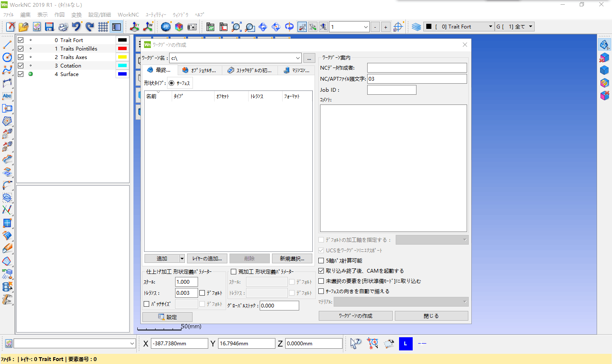Select the サーフェス radio button
Screen dimensions: 612x364
[x=171, y=83]
